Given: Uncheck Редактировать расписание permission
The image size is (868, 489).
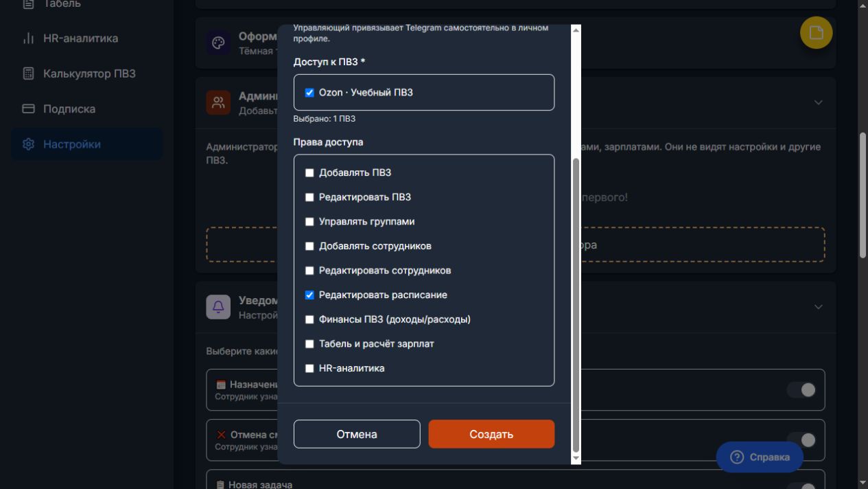Looking at the screenshot, I should pyautogui.click(x=309, y=295).
